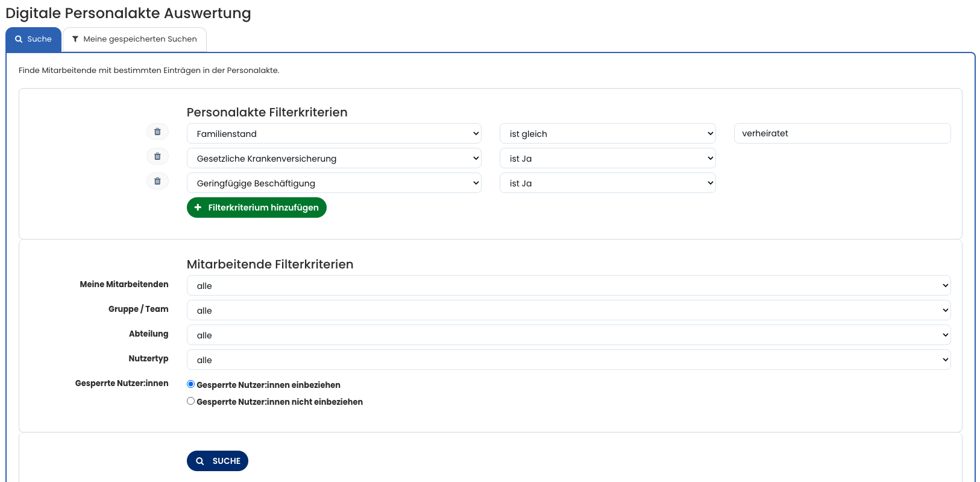
Task: Change 'ist Ja' for Gesetzliche Krankenversicherung
Action: (608, 158)
